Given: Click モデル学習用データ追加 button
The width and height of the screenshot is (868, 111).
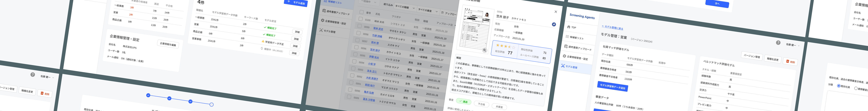Looking at the screenshot, I should [x=612, y=86].
